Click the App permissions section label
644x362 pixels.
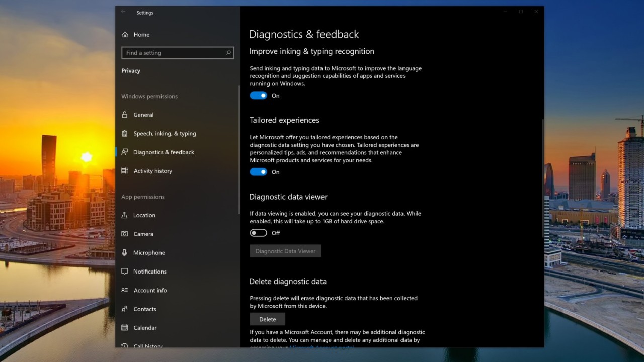click(143, 197)
